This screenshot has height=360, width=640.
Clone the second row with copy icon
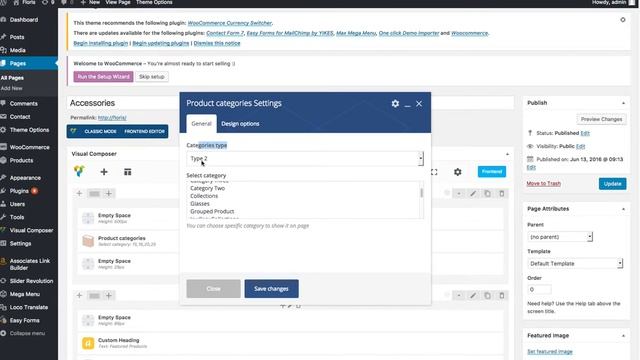tap(487, 296)
